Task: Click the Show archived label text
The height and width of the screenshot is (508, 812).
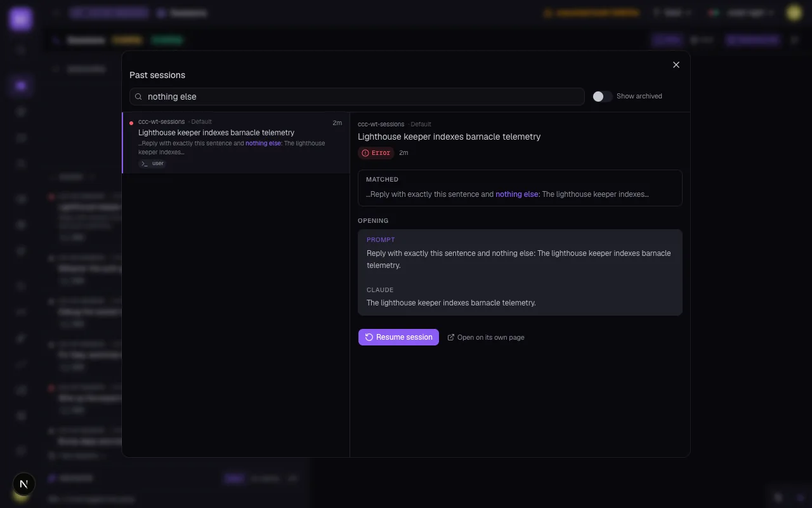Action: (x=639, y=97)
